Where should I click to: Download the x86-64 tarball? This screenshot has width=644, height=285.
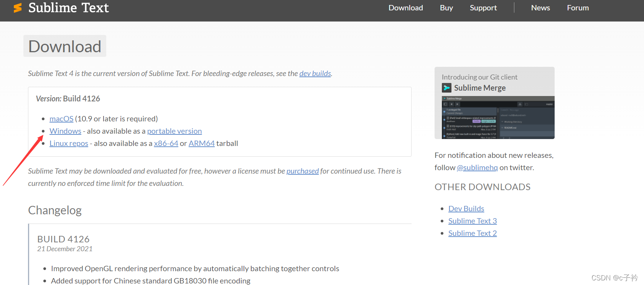[166, 143]
